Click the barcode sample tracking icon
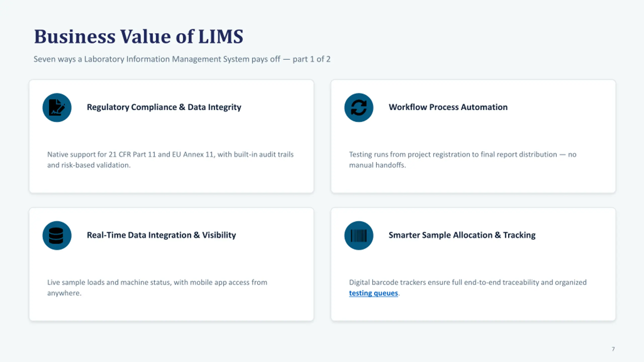644x362 pixels. pos(359,236)
